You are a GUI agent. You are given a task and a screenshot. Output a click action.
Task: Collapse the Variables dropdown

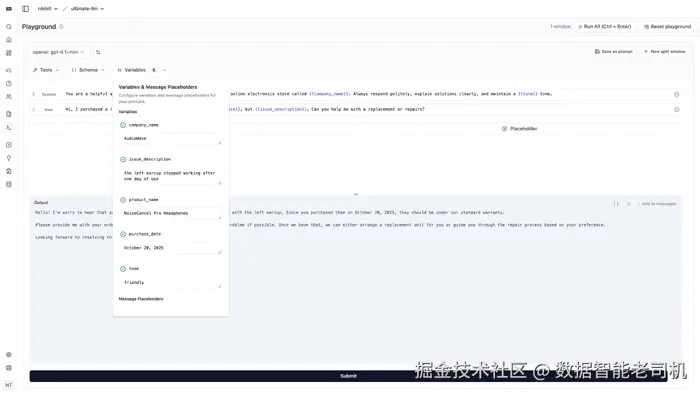pos(142,70)
